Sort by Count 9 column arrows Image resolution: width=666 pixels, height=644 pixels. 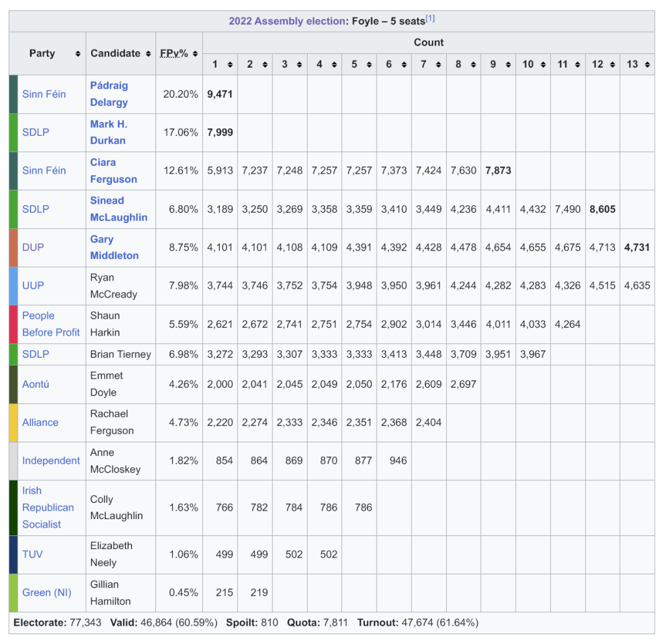click(x=508, y=64)
